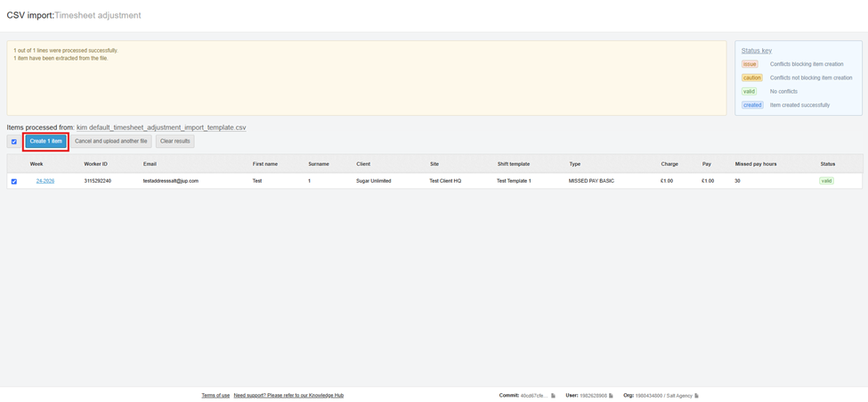Image resolution: width=868 pixels, height=402 pixels.
Task: Click the MISSED PAY BASIC type cell
Action: point(592,181)
